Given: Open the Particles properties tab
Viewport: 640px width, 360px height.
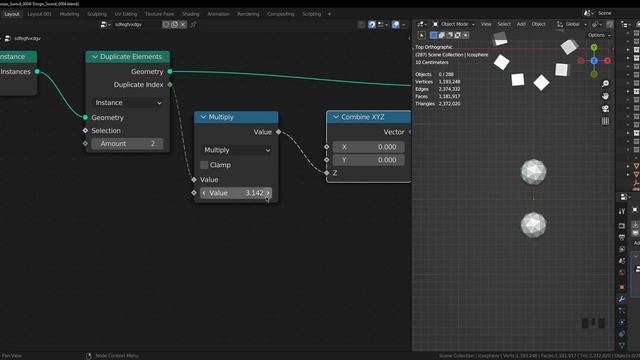Looking at the screenshot, I should pyautogui.click(x=622, y=311).
